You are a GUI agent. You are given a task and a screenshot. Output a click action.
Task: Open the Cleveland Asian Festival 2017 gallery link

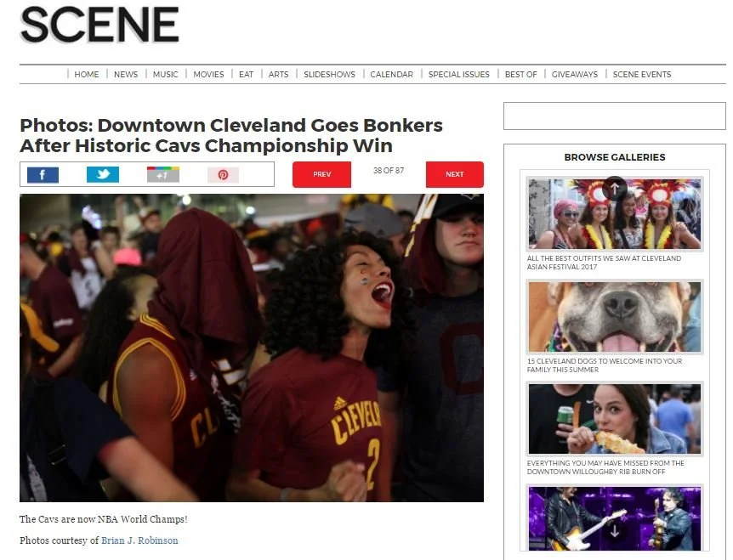[604, 263]
